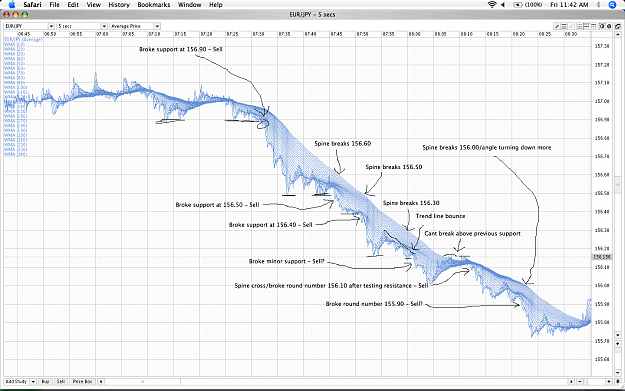Toggle the dotted grid-lines icon, first of three
This screenshot has height=391, width=625.
point(580,26)
